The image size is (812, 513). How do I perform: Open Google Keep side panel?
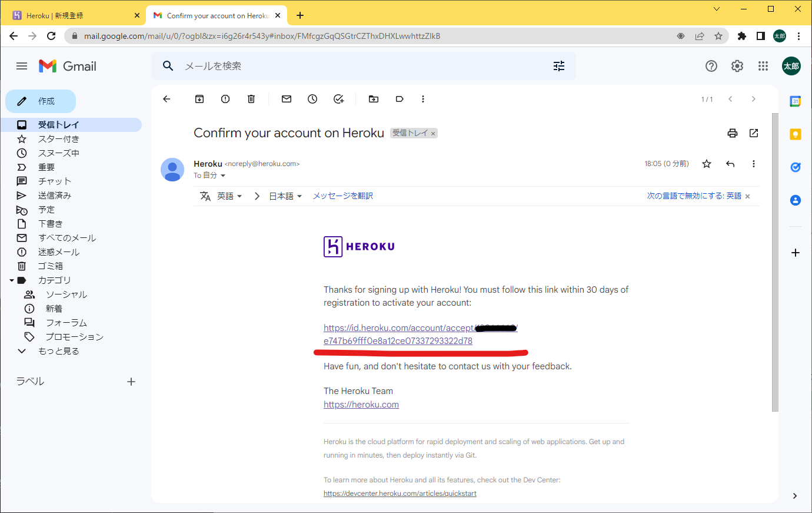(796, 134)
